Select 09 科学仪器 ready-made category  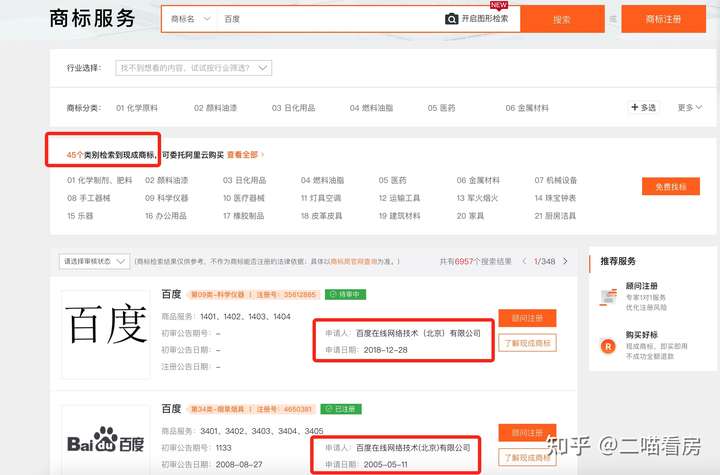(166, 198)
